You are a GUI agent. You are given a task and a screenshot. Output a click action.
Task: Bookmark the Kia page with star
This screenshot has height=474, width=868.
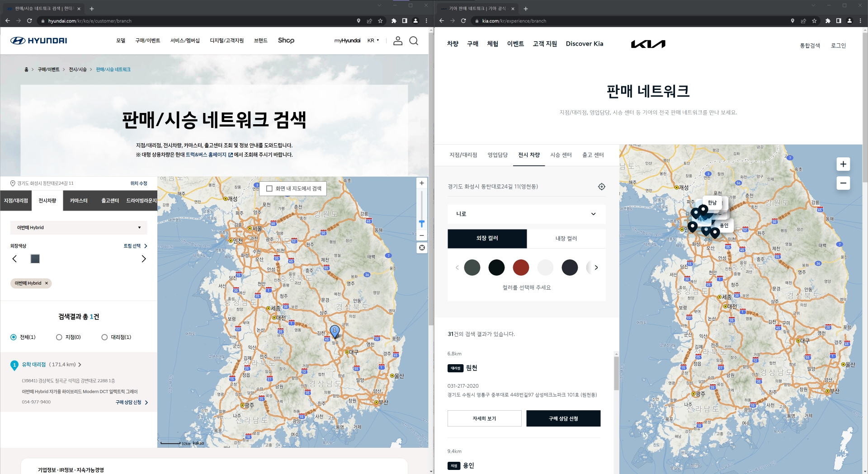click(x=814, y=21)
